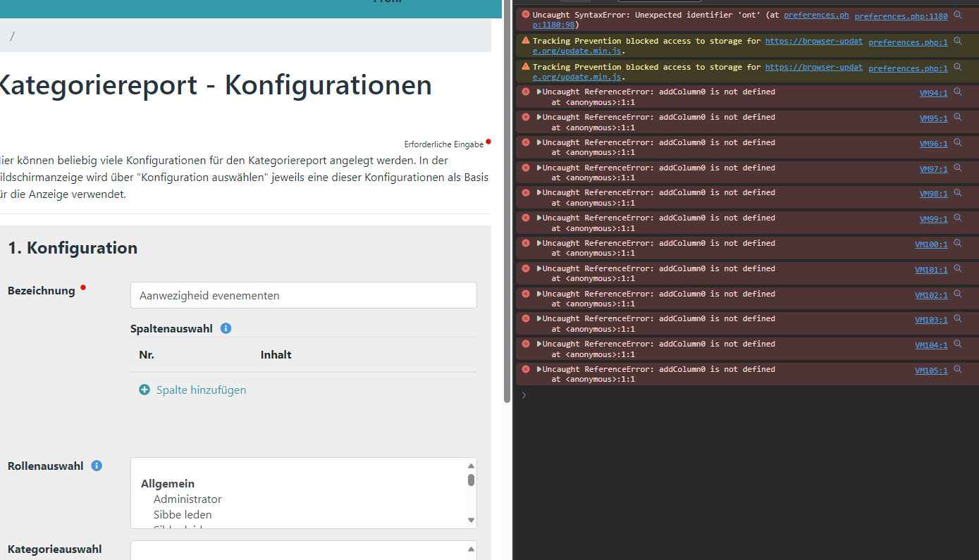This screenshot has width=979, height=560.
Task: Click the down scroll arrow of the Rollenauswahl list
Action: pyautogui.click(x=471, y=520)
